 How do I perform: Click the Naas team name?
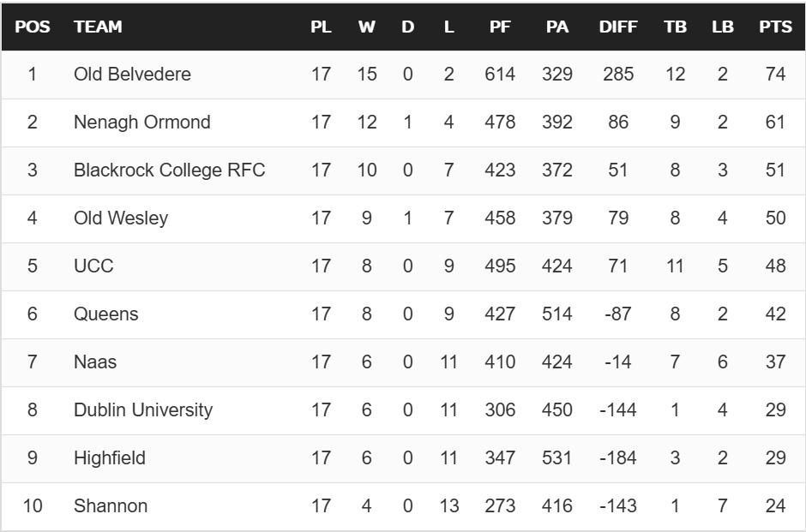coord(95,362)
